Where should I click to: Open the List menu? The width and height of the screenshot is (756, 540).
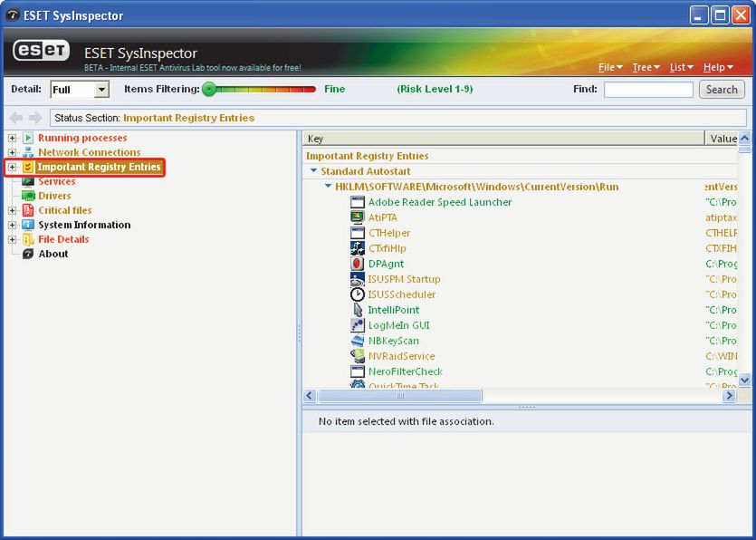click(x=681, y=68)
